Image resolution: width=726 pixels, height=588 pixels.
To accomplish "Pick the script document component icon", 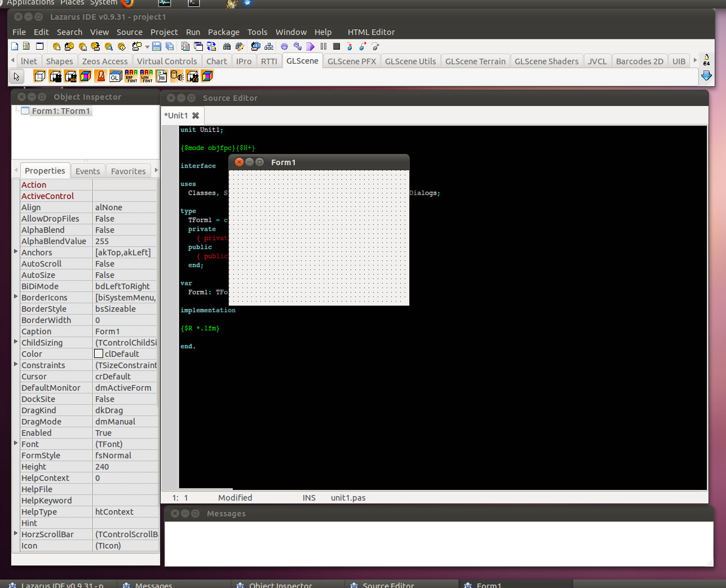I will click(x=161, y=76).
